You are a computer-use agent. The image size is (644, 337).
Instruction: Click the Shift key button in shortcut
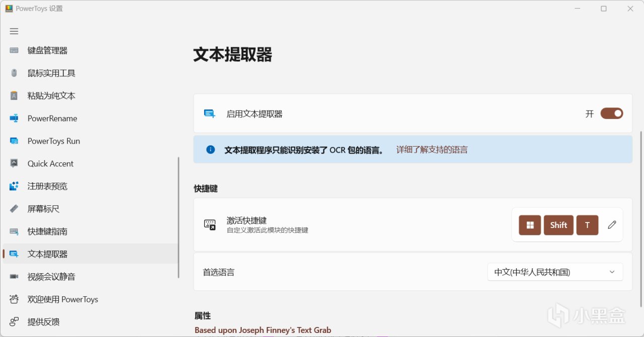click(x=559, y=225)
